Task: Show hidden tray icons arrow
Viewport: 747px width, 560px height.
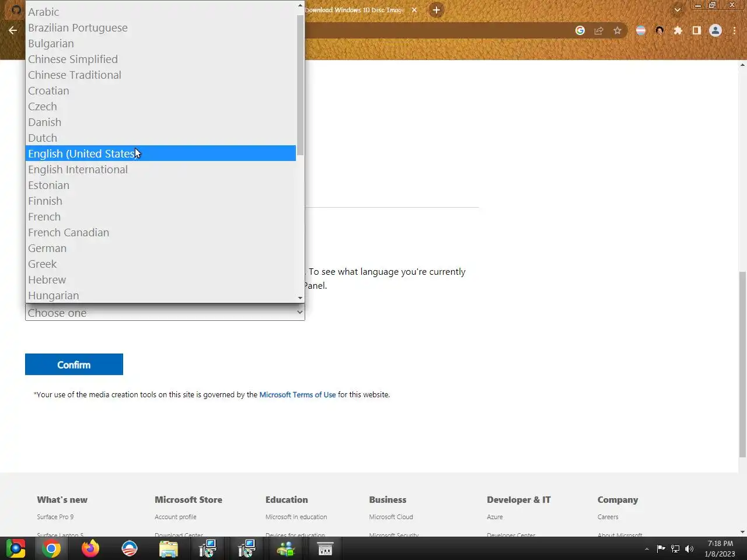Action: (x=647, y=549)
